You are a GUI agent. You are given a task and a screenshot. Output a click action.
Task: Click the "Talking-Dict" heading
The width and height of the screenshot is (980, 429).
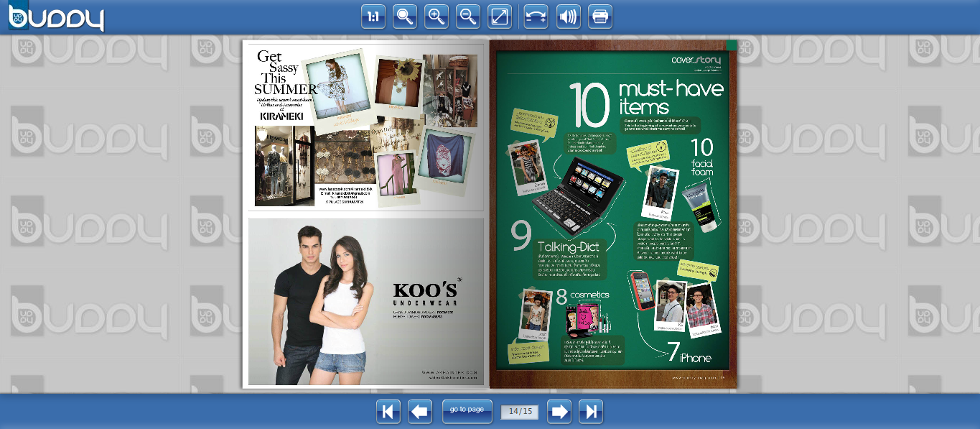[x=568, y=247]
